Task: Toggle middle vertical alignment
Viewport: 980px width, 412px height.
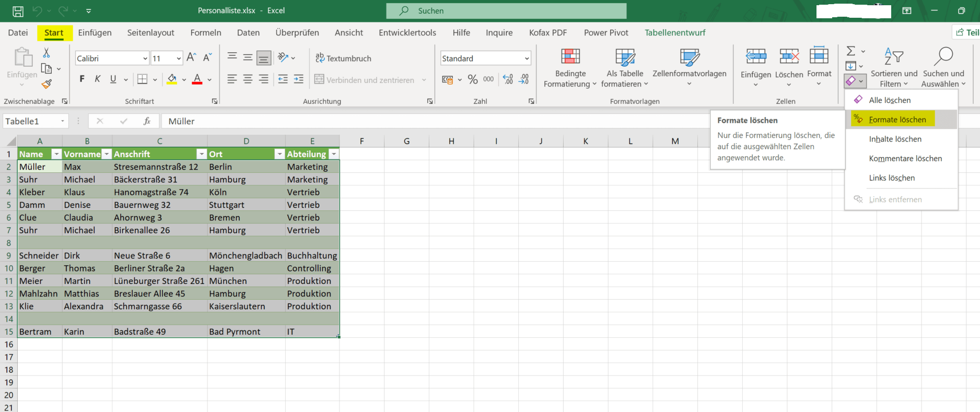Action: tap(248, 57)
